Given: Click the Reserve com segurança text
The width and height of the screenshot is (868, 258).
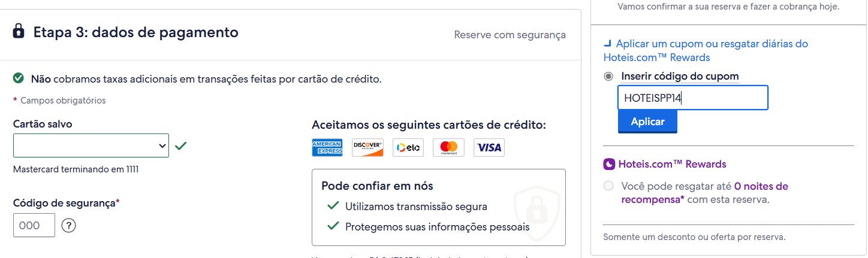Looking at the screenshot, I should click(510, 35).
